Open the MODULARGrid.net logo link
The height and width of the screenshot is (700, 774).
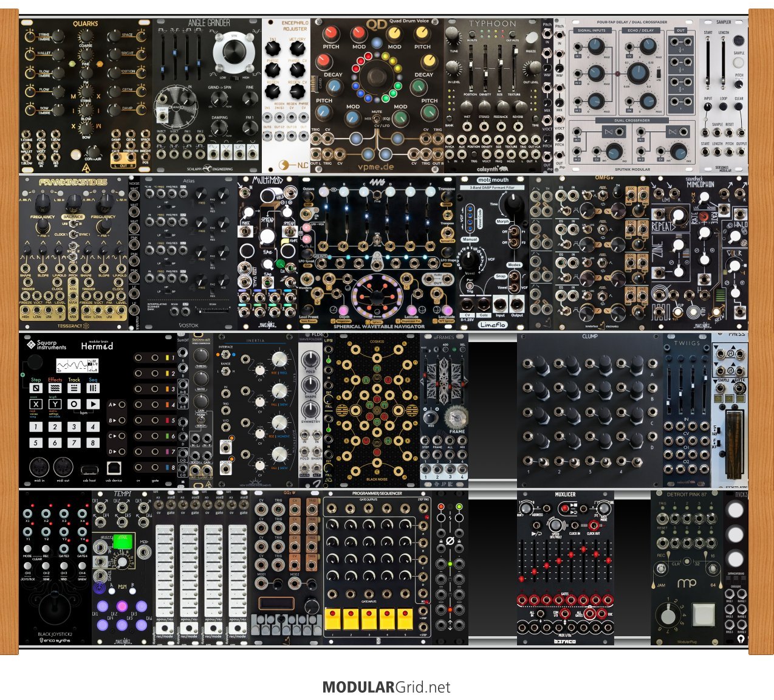click(386, 687)
